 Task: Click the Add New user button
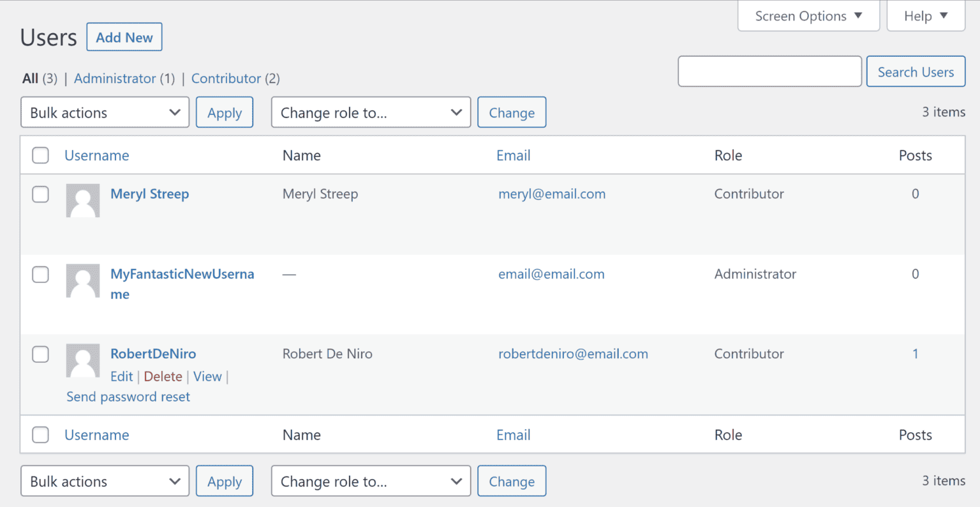(x=124, y=37)
